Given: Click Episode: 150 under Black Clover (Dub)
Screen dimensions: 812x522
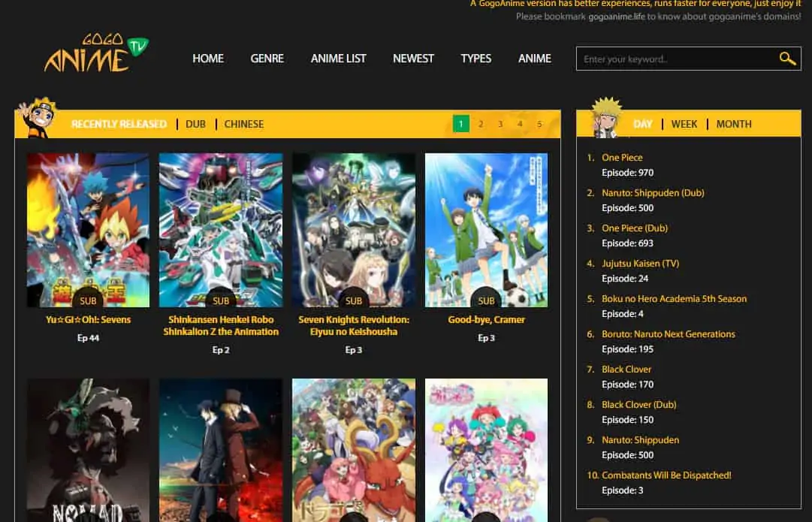Looking at the screenshot, I should [x=628, y=420].
